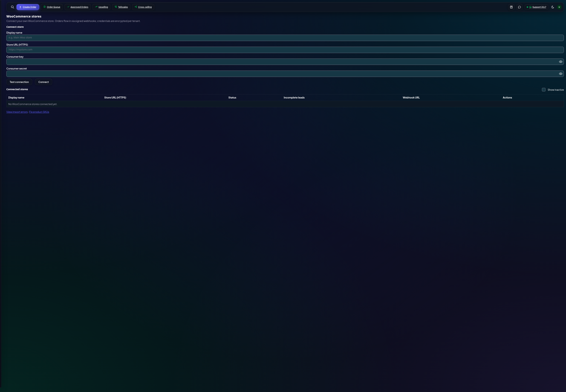Reveal Consumer secret with eye icon
Viewport: 566px width, 392px height.
(560, 74)
